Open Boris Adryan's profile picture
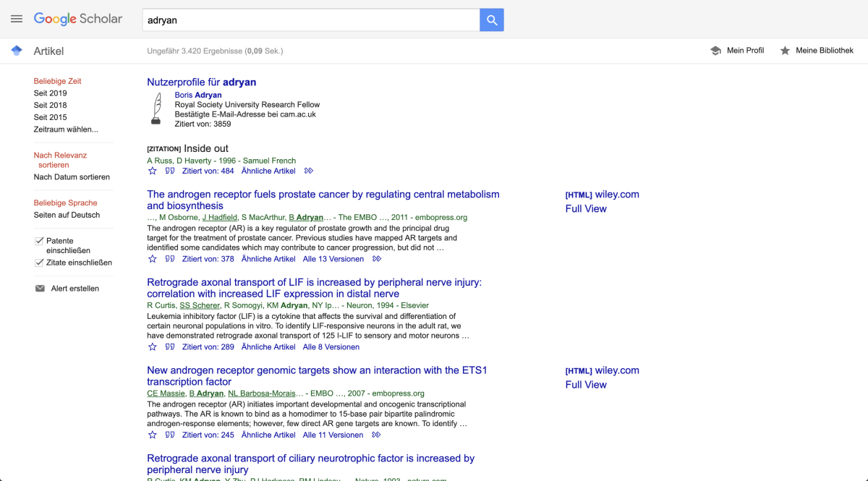This screenshot has height=481, width=868. tap(156, 109)
